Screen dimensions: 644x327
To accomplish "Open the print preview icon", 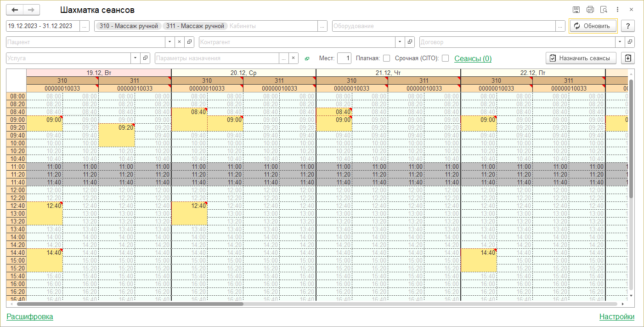I will [x=604, y=10].
